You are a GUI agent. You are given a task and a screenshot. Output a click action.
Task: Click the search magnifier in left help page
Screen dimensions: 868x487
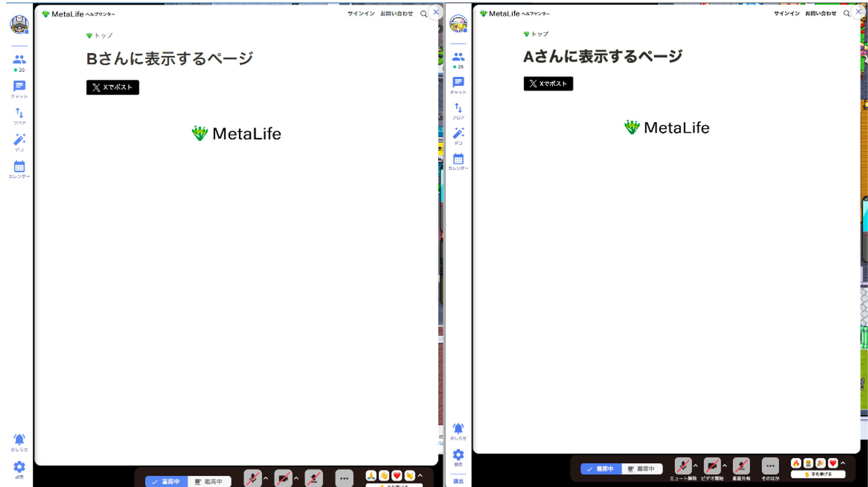point(424,14)
